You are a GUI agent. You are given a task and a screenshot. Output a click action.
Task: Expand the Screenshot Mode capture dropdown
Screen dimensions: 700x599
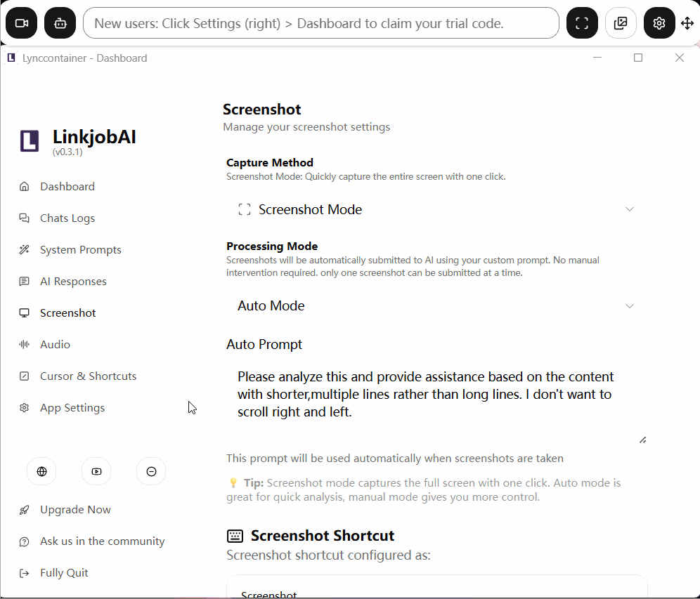436,209
